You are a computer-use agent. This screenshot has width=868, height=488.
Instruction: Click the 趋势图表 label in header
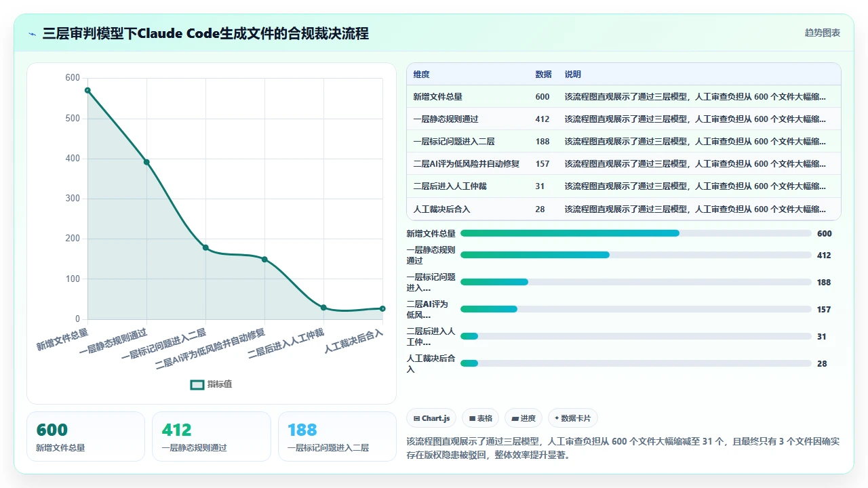823,33
